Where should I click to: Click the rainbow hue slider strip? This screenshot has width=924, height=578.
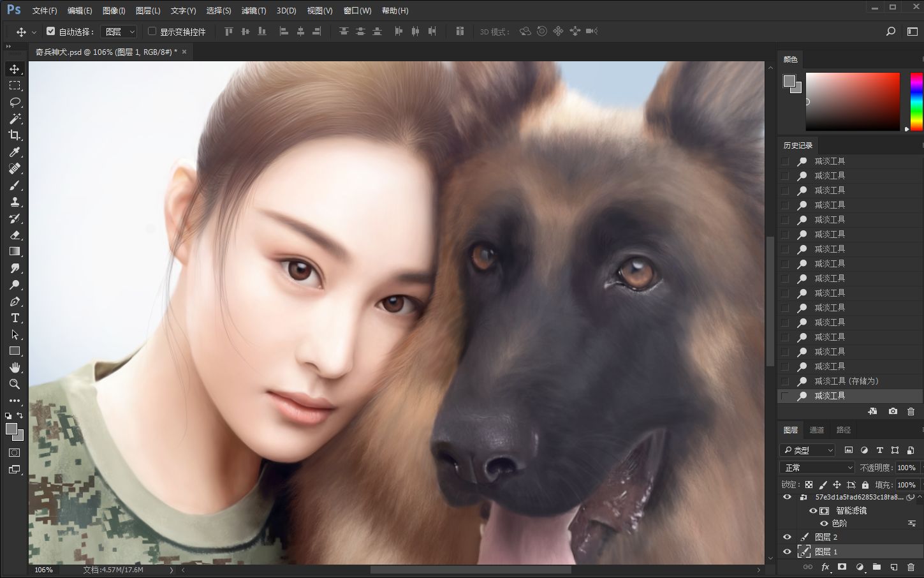[x=916, y=101]
